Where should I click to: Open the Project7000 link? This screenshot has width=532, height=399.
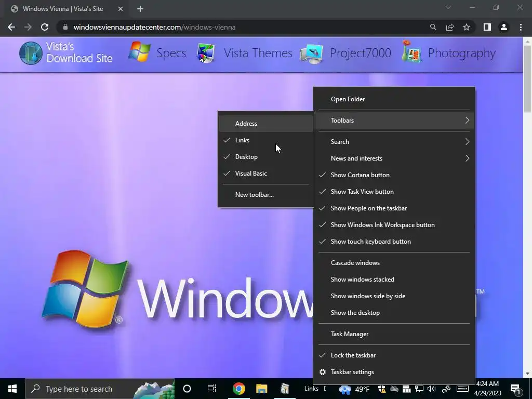point(361,54)
